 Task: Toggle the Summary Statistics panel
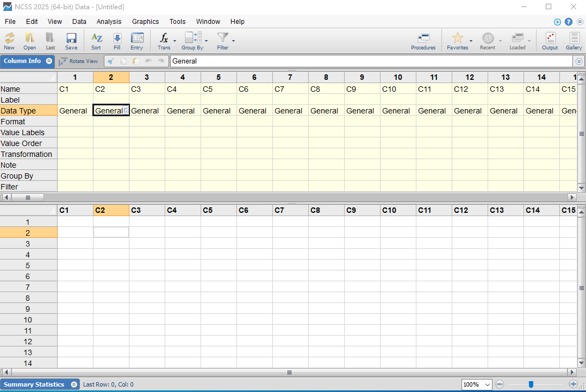(x=74, y=384)
